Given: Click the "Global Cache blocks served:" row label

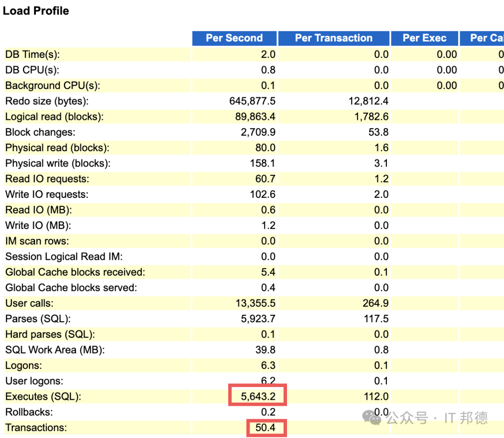Looking at the screenshot, I should (x=71, y=288).
